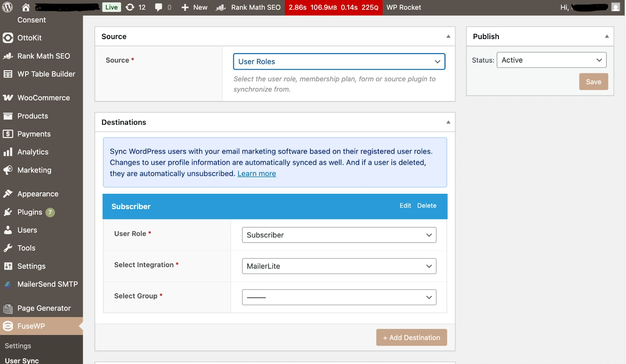The height and width of the screenshot is (364, 626).
Task: Click Plugins update count badge 7
Action: [x=50, y=212]
